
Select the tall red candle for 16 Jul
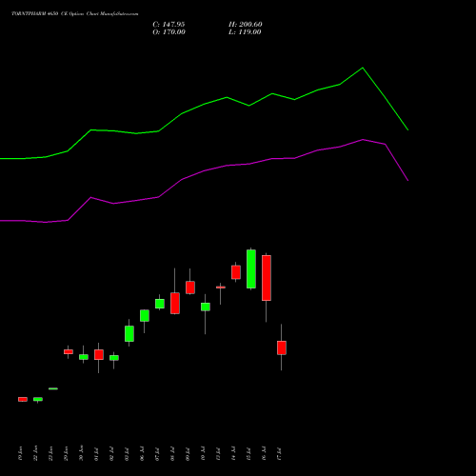pos(267,278)
